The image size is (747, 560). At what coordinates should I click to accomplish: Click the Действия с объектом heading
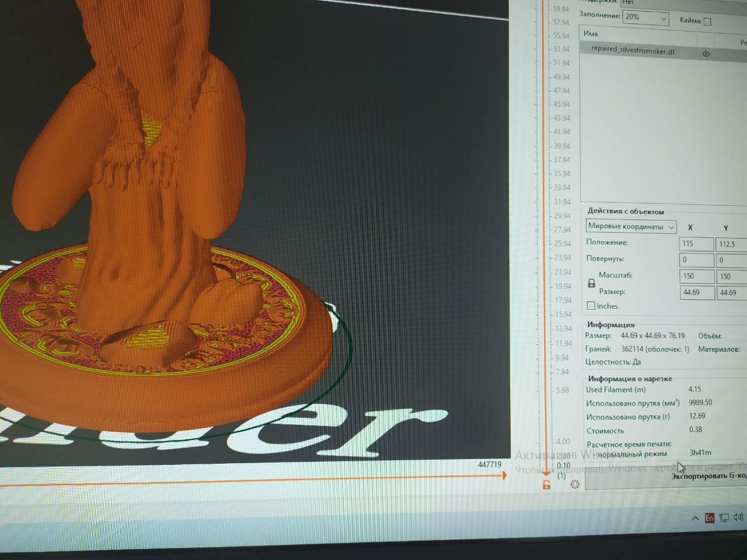point(626,211)
